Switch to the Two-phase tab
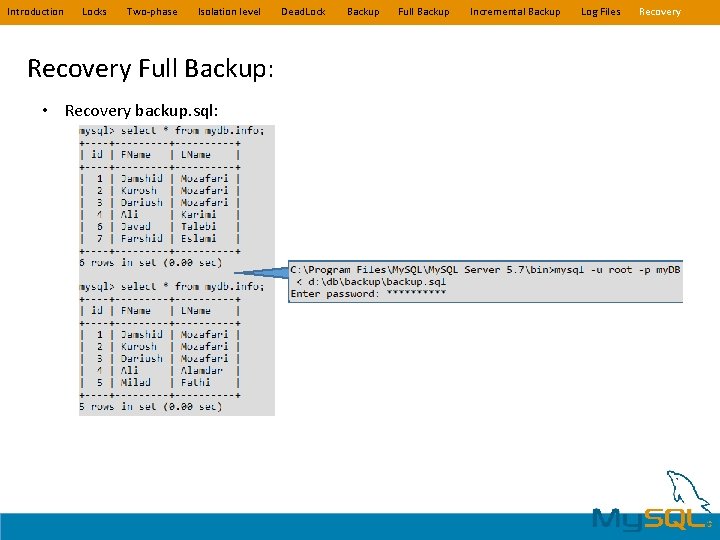The image size is (720, 540). (152, 12)
